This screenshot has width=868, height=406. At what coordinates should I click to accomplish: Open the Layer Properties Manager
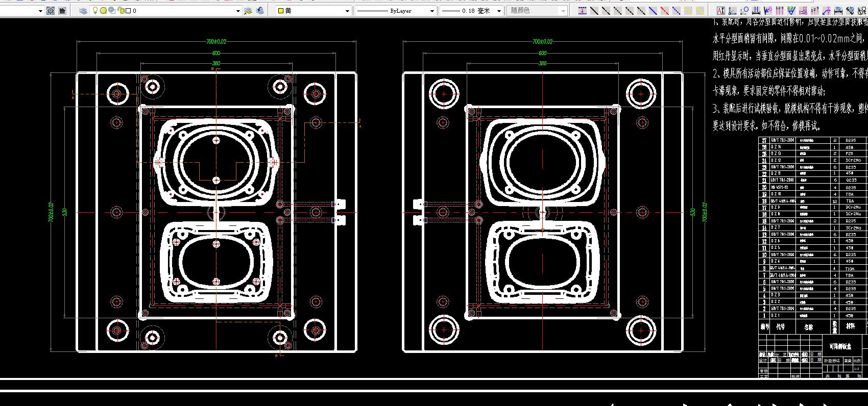(83, 10)
